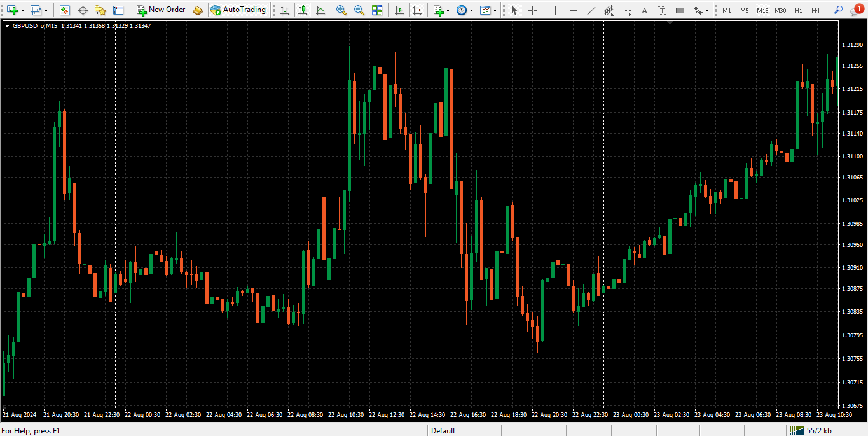Image resolution: width=868 pixels, height=436 pixels.
Task: Zoom in on the chart
Action: tap(341, 10)
